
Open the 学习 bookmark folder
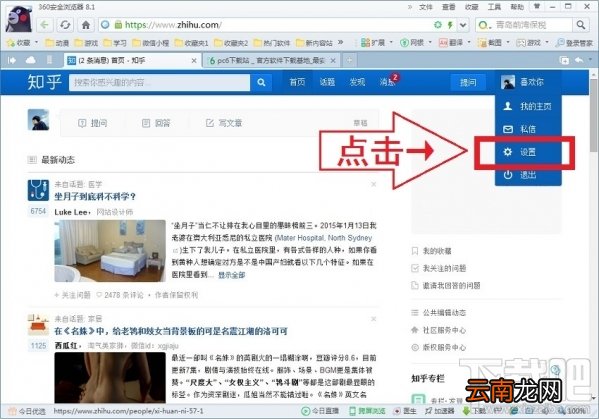(115, 43)
